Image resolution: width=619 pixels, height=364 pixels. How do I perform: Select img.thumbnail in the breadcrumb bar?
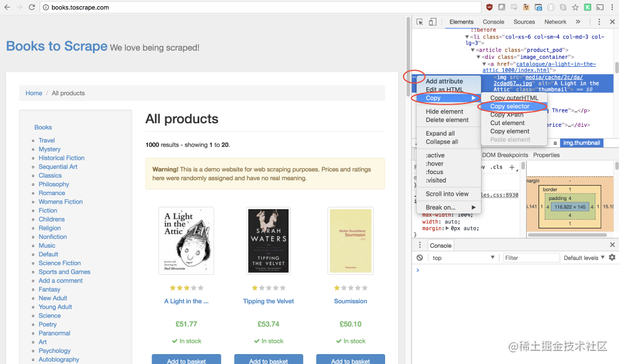(x=581, y=143)
